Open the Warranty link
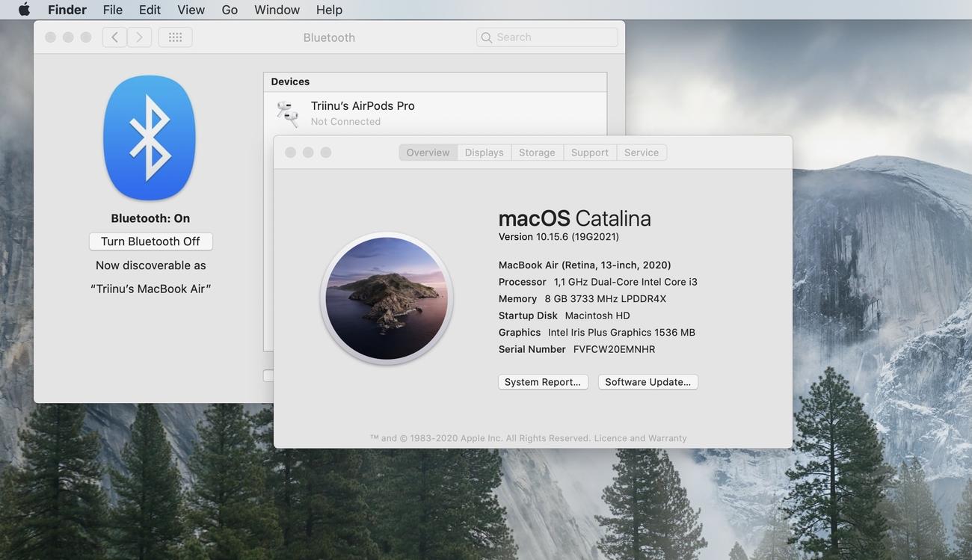Viewport: 972px width, 560px height. click(x=668, y=438)
